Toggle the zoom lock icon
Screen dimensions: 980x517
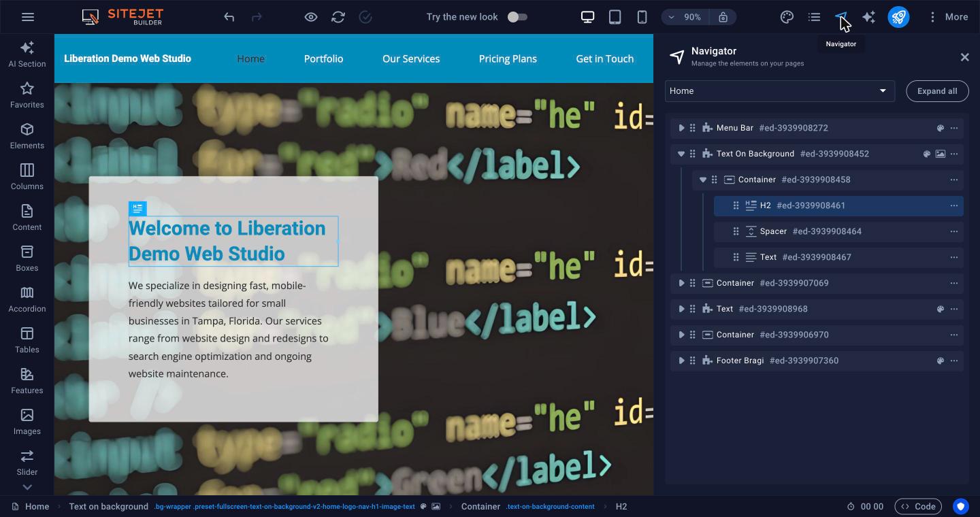pos(723,17)
